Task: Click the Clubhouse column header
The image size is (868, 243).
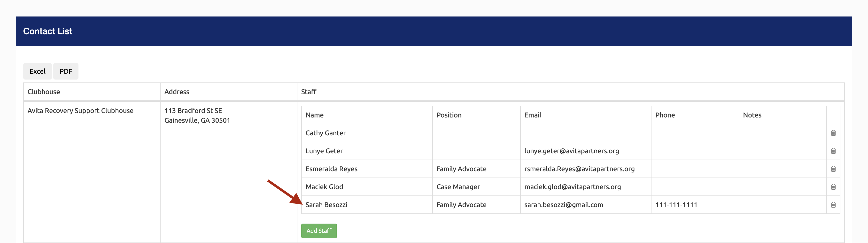Action: pyautogui.click(x=44, y=92)
